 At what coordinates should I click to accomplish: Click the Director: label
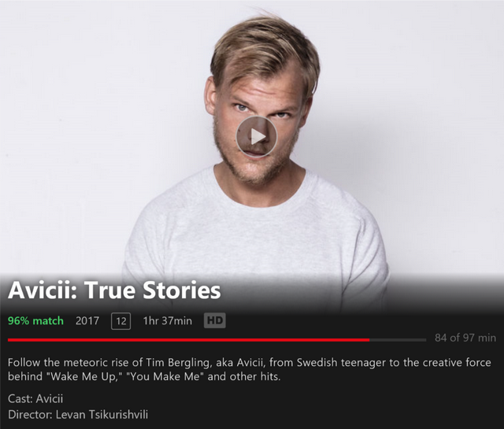(30, 415)
